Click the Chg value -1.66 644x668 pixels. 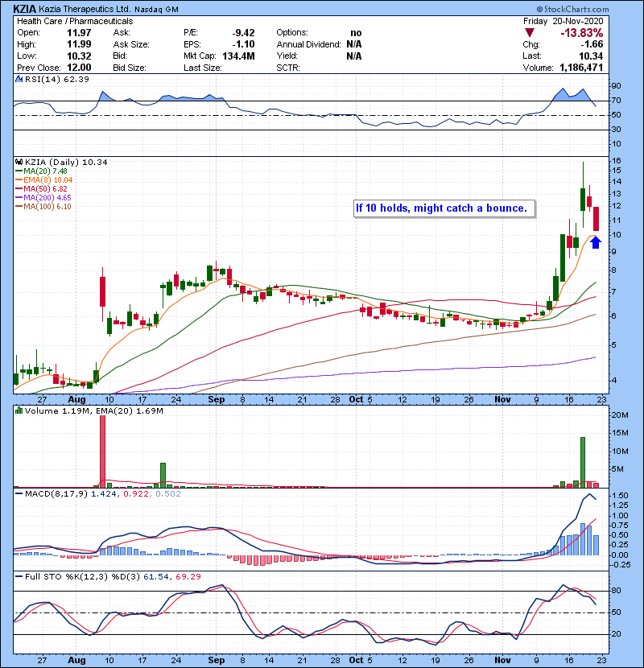pyautogui.click(x=592, y=44)
